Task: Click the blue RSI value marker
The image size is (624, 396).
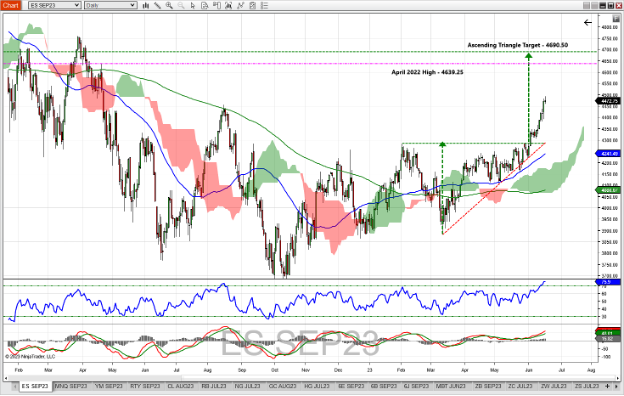Action: (608, 282)
